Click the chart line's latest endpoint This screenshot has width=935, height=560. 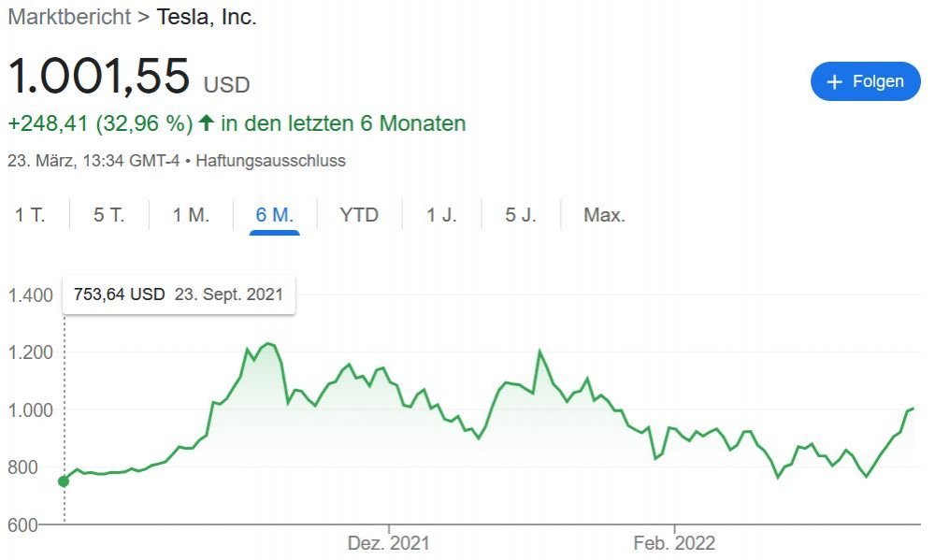[913, 409]
